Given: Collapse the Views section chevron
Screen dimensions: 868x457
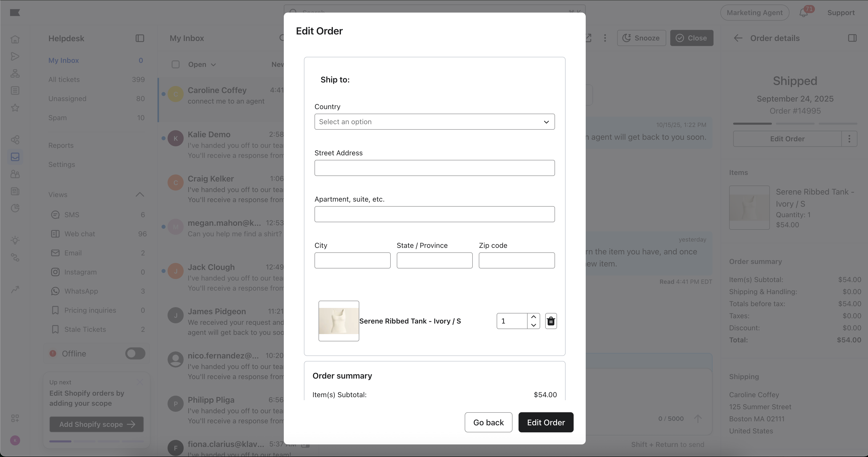Looking at the screenshot, I should pos(139,195).
